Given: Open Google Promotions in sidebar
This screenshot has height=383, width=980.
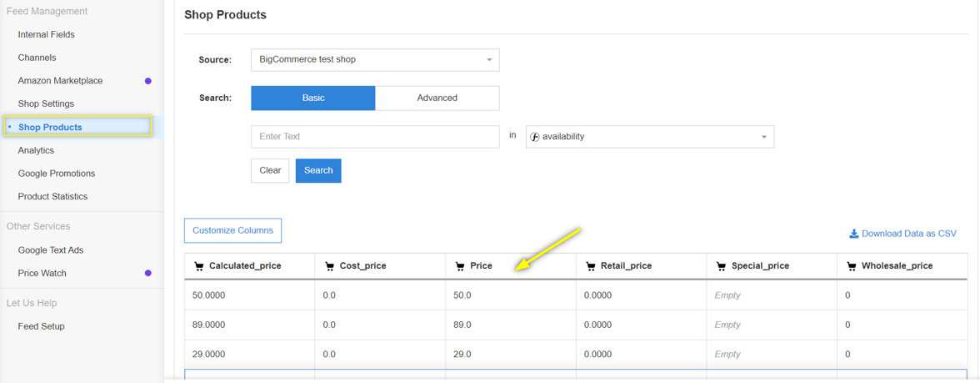Looking at the screenshot, I should coord(57,174).
